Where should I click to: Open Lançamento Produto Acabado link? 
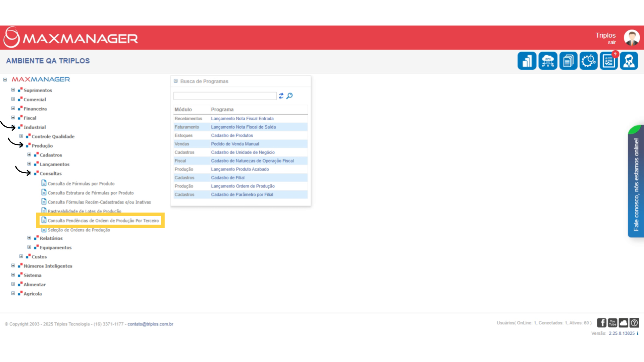pos(240,169)
